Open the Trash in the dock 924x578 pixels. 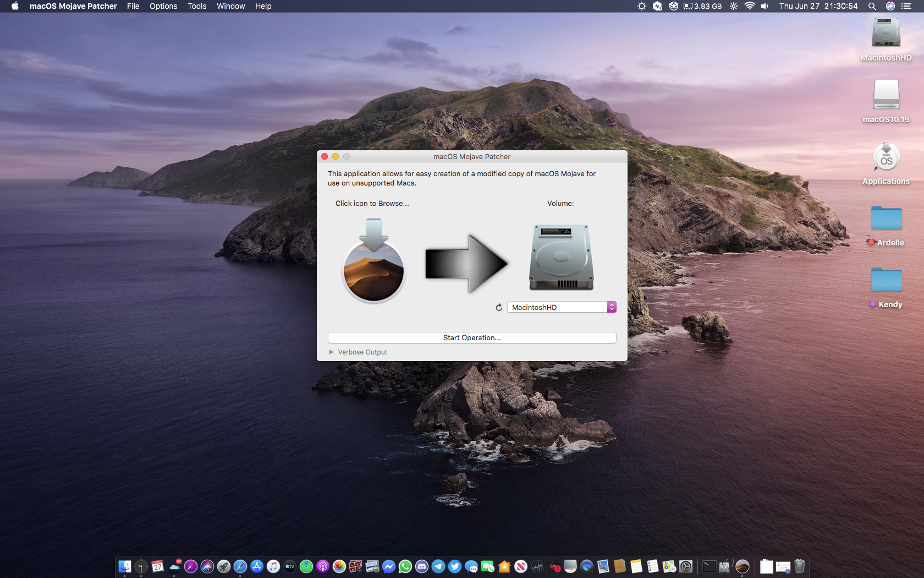[800, 566]
